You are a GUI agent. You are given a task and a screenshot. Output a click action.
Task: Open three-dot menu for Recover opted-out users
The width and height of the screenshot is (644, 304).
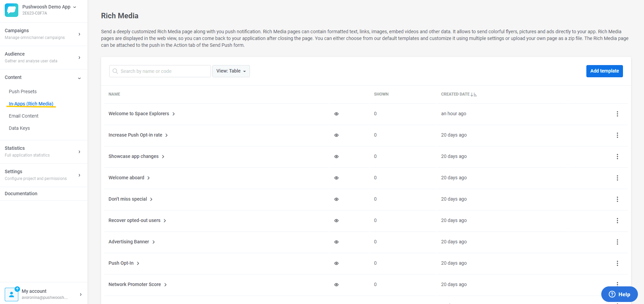[x=617, y=221]
